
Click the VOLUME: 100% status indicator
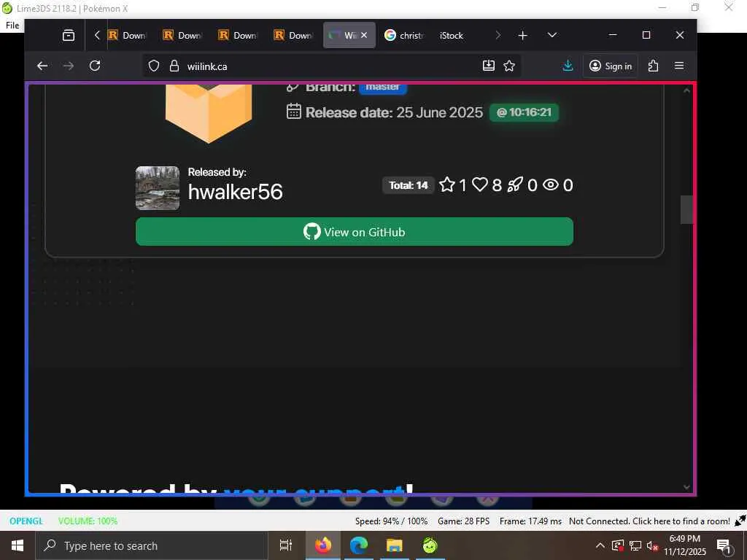click(88, 521)
